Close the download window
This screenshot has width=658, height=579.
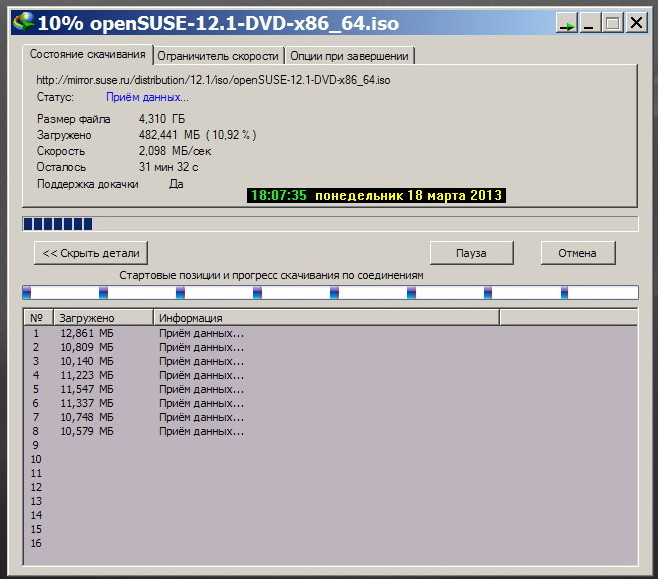[x=636, y=22]
